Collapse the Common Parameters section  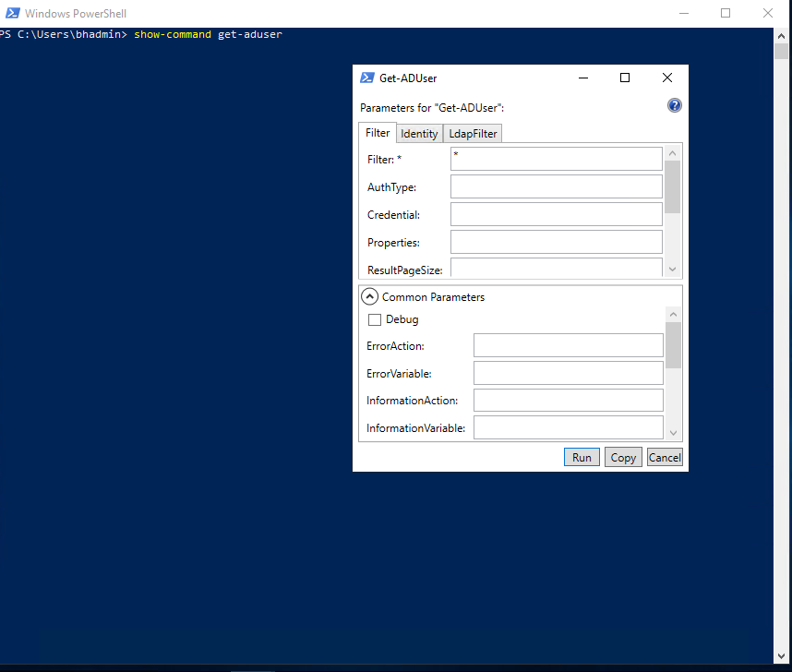[370, 296]
